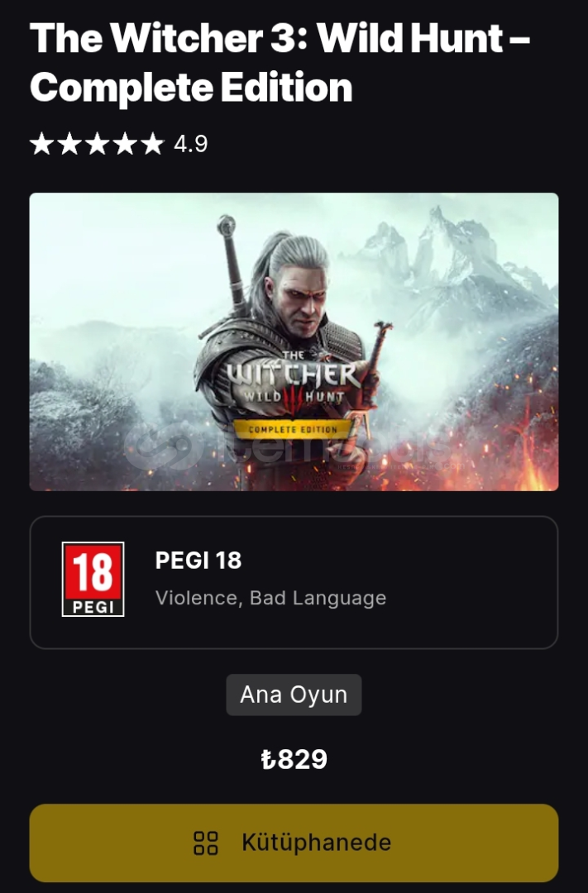
Task: Select the second rating star
Action: (69, 144)
